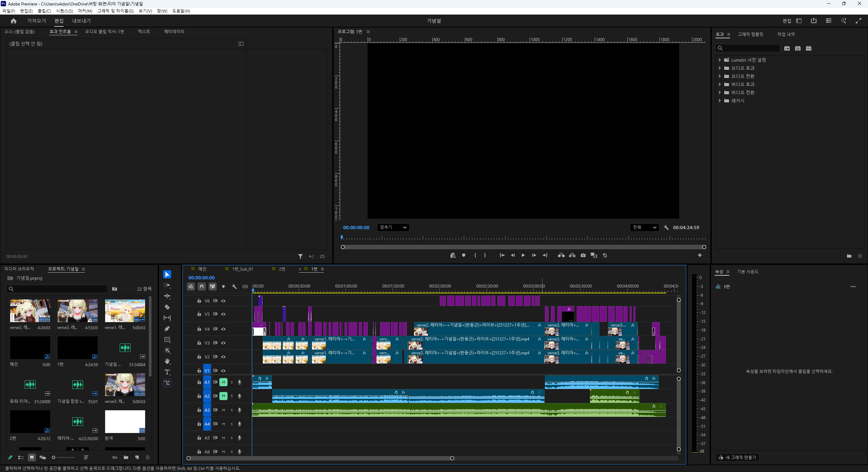Click the Export Frame camera icon
Viewport: 868px width, 472px height.
(583, 255)
